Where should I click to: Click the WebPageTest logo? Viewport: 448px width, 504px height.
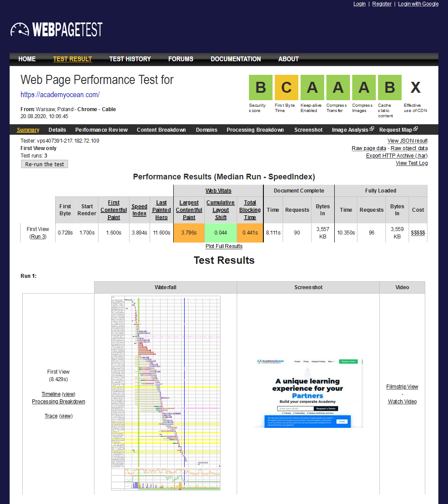[x=56, y=30]
